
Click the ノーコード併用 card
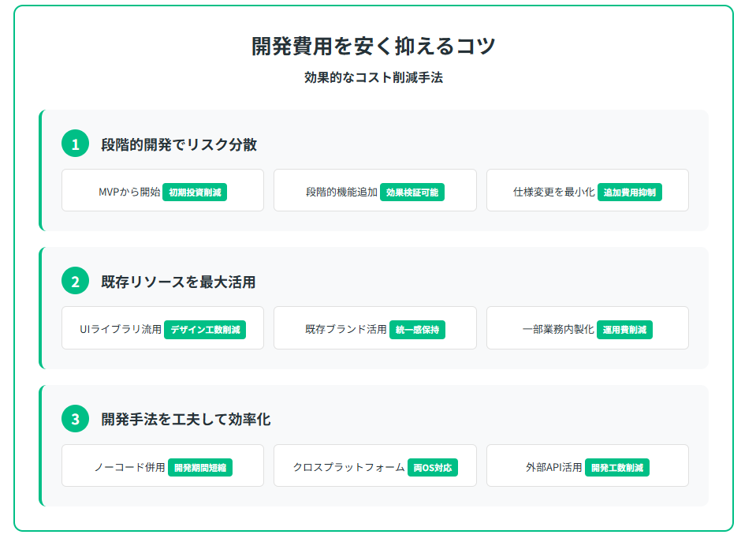coord(163,465)
